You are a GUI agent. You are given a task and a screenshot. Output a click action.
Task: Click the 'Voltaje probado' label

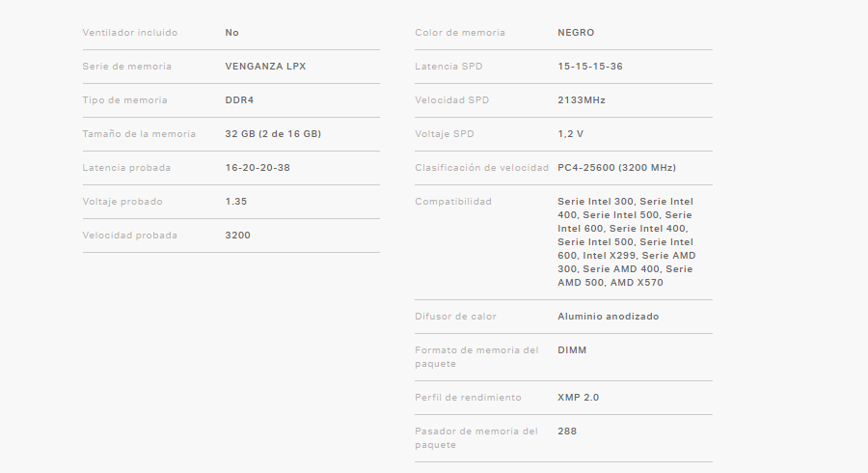pyautogui.click(x=122, y=202)
